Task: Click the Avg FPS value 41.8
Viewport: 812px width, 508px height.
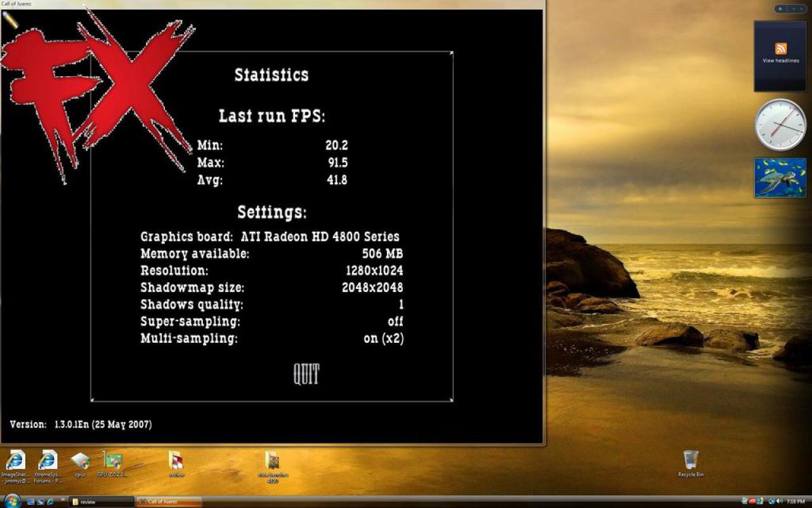Action: tap(337, 180)
